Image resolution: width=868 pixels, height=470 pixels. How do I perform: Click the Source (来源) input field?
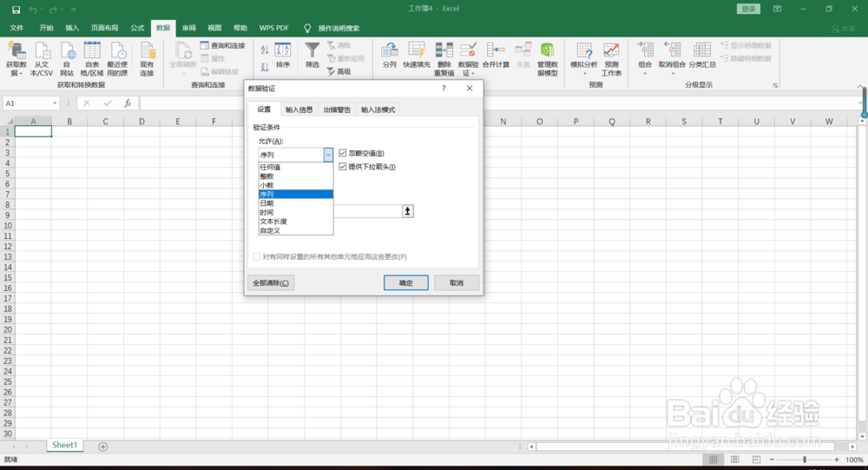tap(367, 211)
